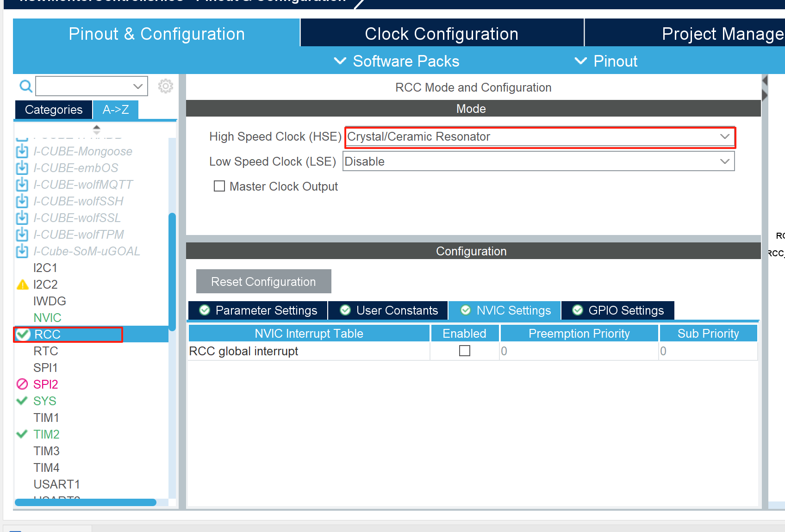Click the download icon beside I-CUBE-wolfSSH
785x532 pixels.
[x=22, y=201]
